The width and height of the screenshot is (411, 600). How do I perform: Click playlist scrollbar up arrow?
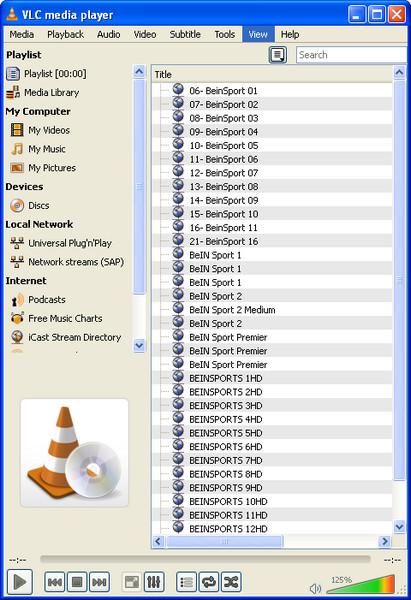coord(399,72)
